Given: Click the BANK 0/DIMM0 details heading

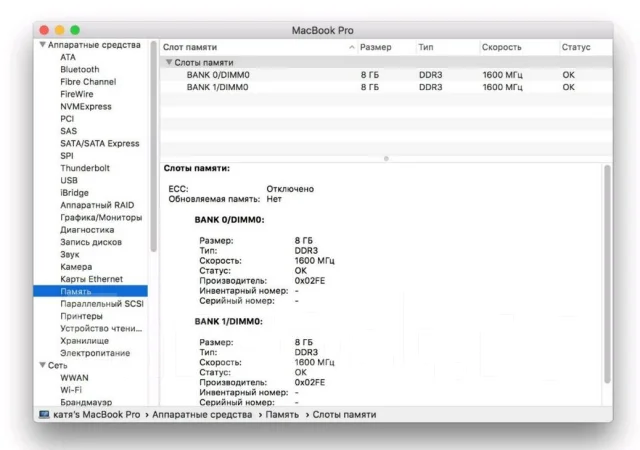Looking at the screenshot, I should 229,220.
